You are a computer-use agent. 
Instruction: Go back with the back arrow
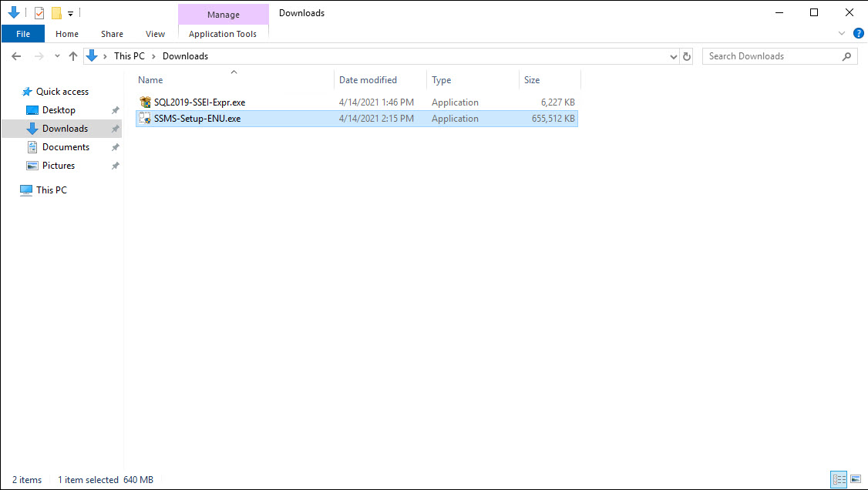coord(16,56)
